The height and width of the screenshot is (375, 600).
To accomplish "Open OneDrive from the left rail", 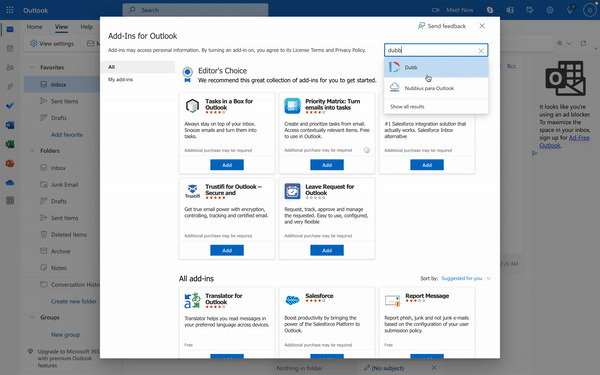I will (x=10, y=183).
